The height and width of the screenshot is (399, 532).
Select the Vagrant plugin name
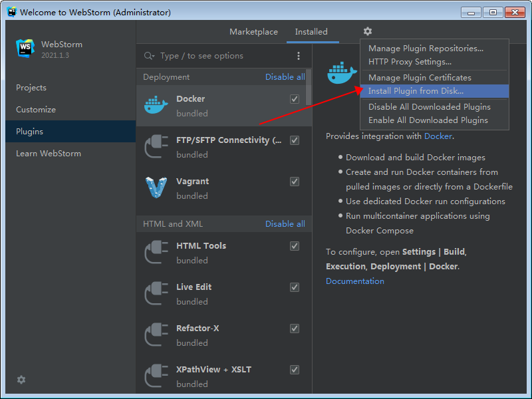coord(192,181)
